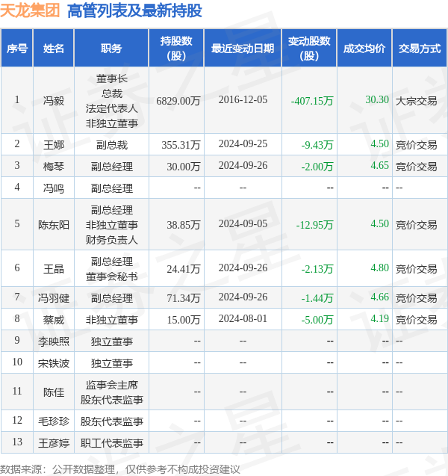The width and height of the screenshot is (448, 476).
Task: Click the average price 4.66
Action: point(380,297)
